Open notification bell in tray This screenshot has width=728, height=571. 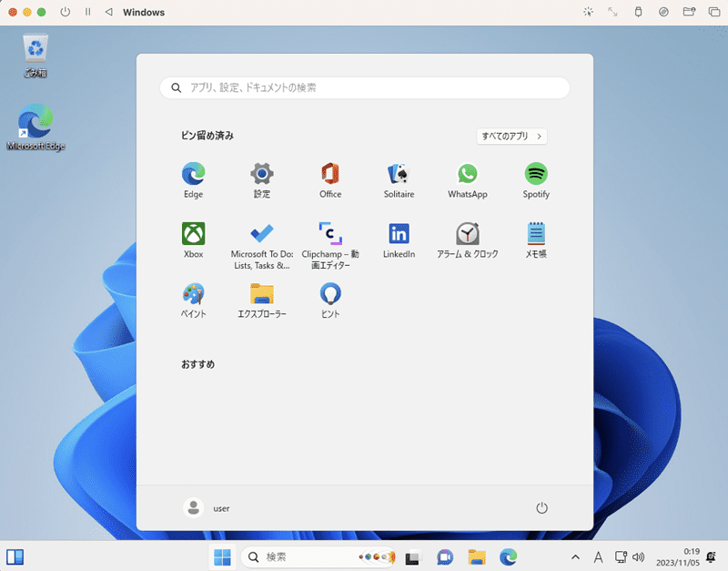pos(711,556)
